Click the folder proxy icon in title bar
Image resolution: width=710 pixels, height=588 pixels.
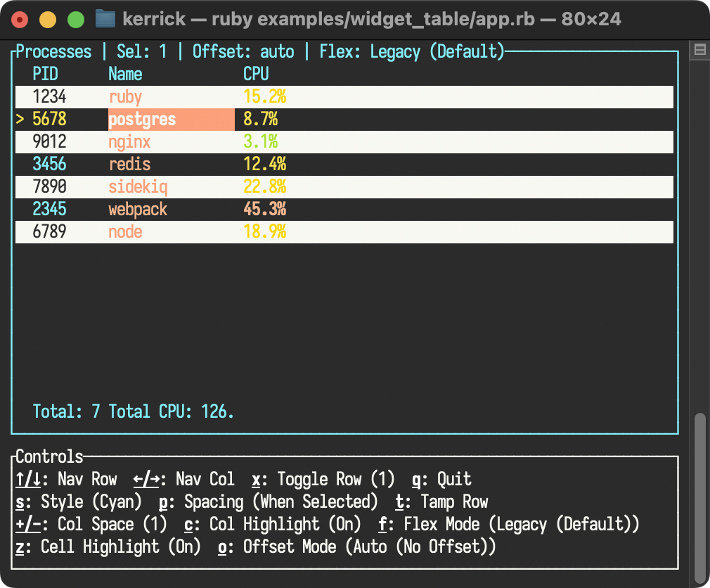105,20
